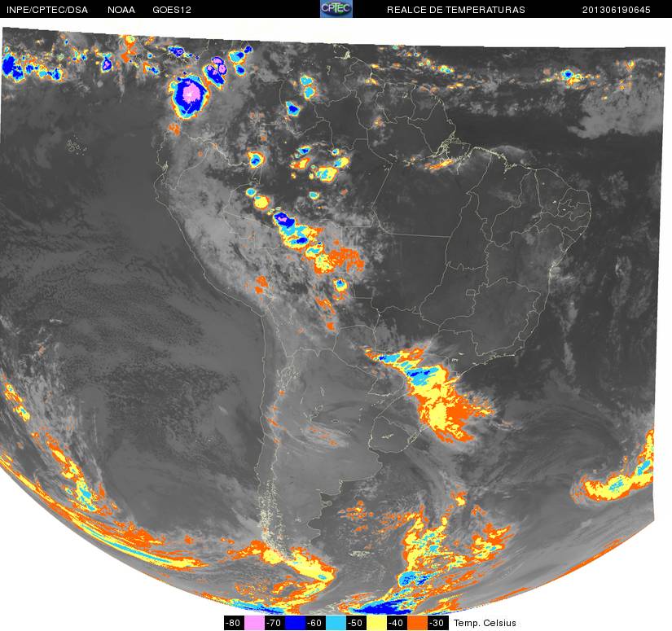Click the -80 legend value label
672x631 pixels.
point(234,623)
